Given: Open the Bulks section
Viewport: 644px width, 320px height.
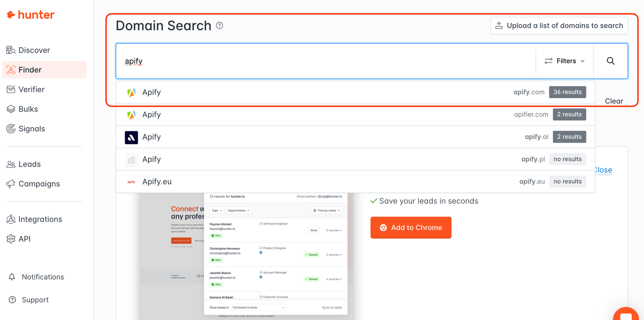Looking at the screenshot, I should [x=29, y=109].
